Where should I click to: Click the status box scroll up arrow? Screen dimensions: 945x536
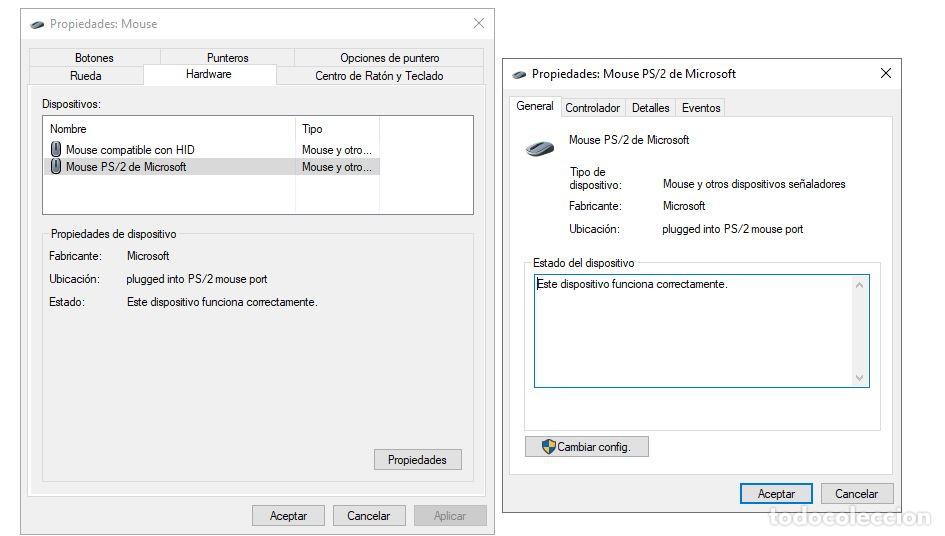(859, 285)
